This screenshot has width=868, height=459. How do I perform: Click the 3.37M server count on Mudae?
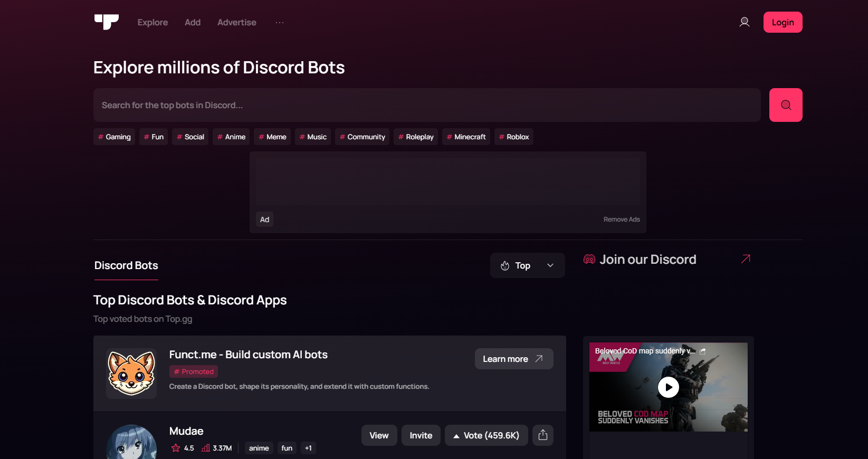coord(217,448)
